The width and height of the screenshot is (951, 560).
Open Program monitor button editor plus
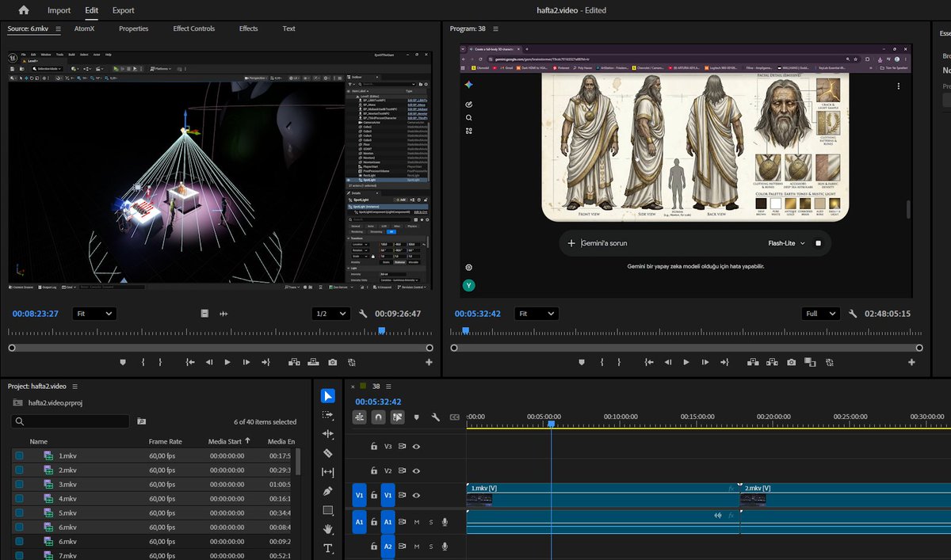click(x=911, y=362)
